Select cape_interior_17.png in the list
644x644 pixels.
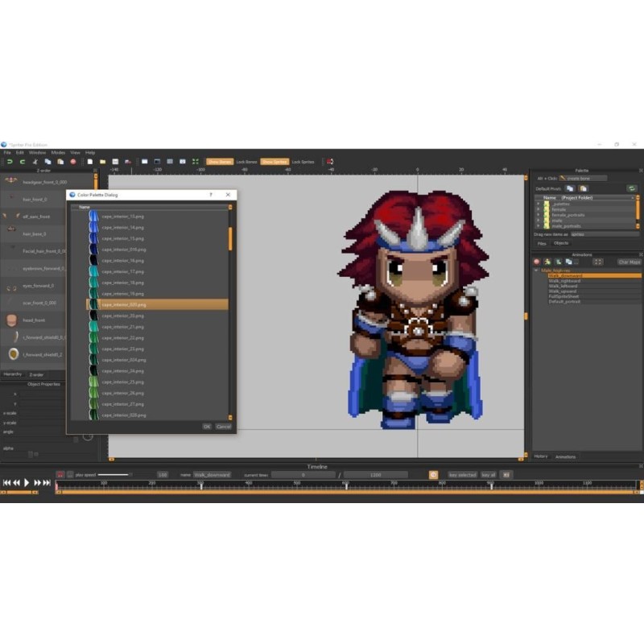pos(123,272)
